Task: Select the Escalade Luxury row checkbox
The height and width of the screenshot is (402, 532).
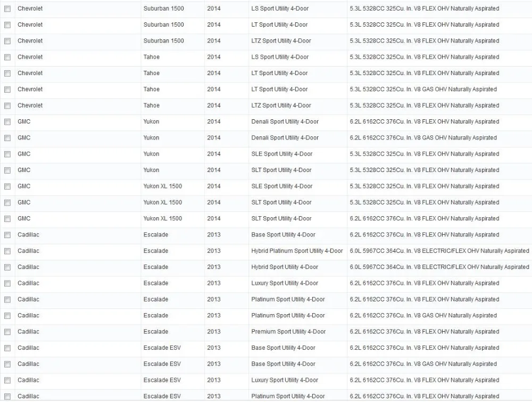Action: pos(7,283)
